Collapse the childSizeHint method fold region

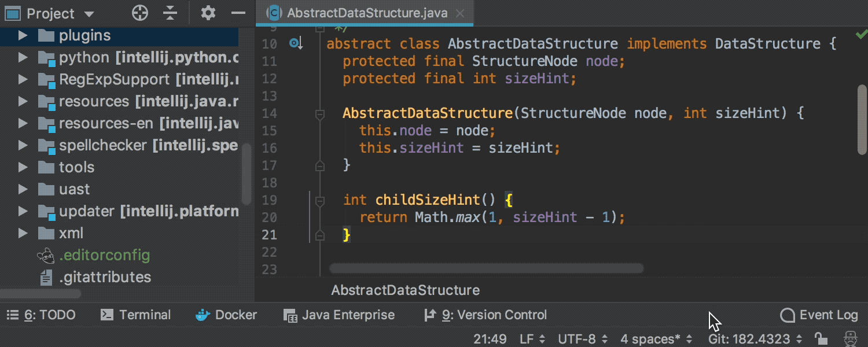point(320,200)
